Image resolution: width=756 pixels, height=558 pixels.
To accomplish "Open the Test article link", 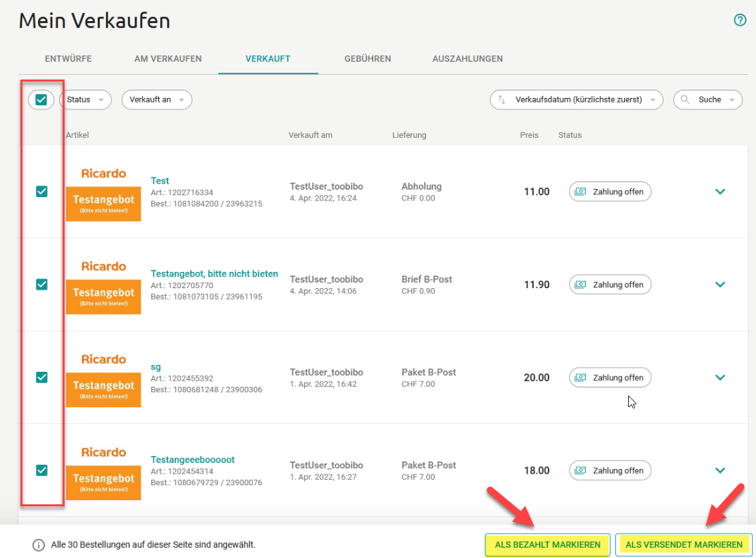I will (160, 181).
